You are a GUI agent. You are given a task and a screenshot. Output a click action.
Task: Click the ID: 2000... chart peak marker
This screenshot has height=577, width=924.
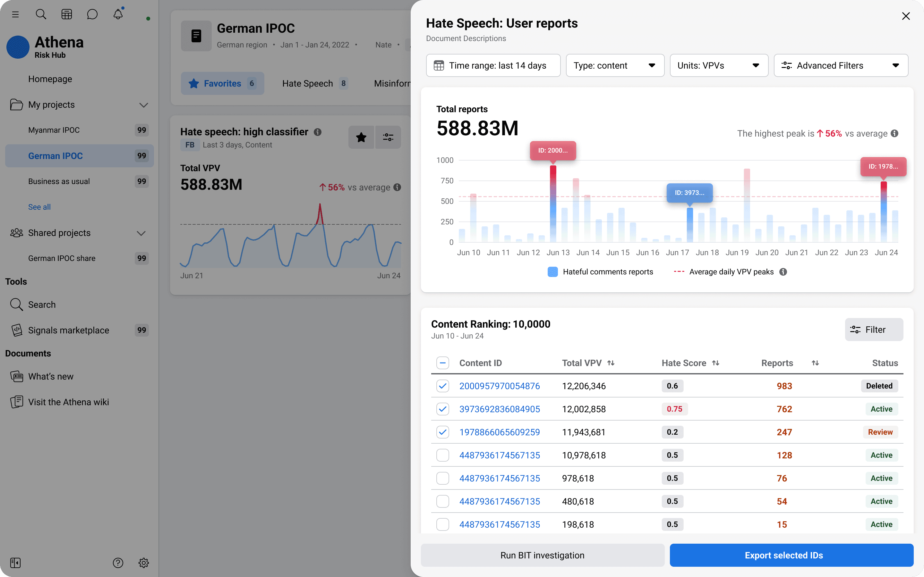(552, 150)
